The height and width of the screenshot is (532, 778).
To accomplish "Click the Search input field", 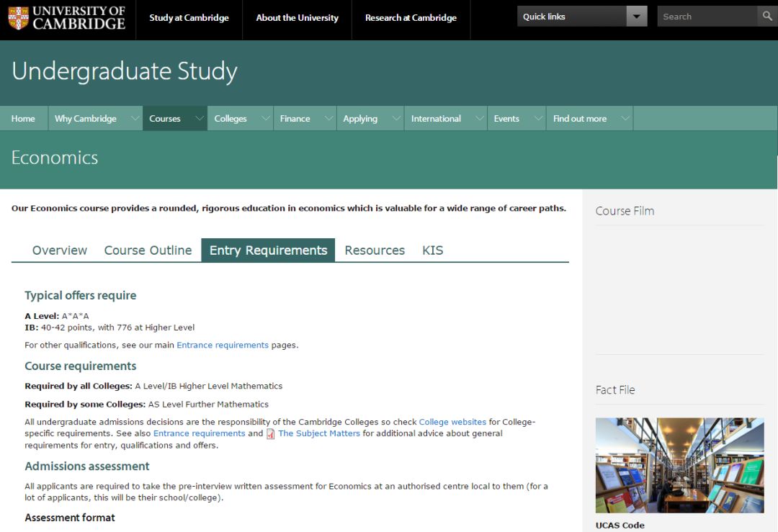I will click(x=707, y=17).
